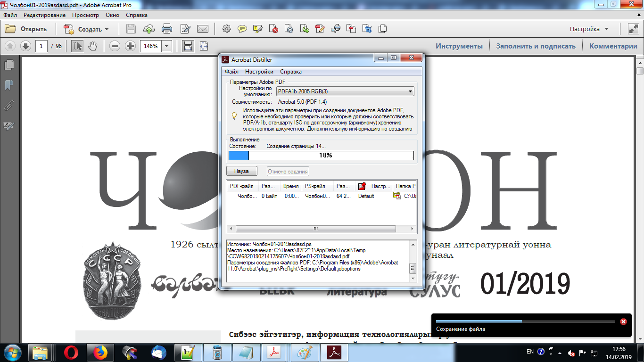Open the Просмотр menu

(x=85, y=15)
